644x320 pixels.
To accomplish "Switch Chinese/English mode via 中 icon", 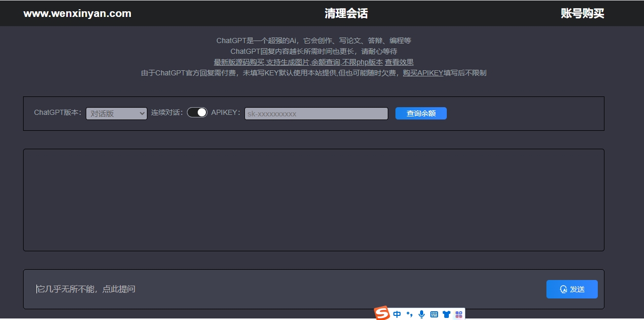I will 397,314.
